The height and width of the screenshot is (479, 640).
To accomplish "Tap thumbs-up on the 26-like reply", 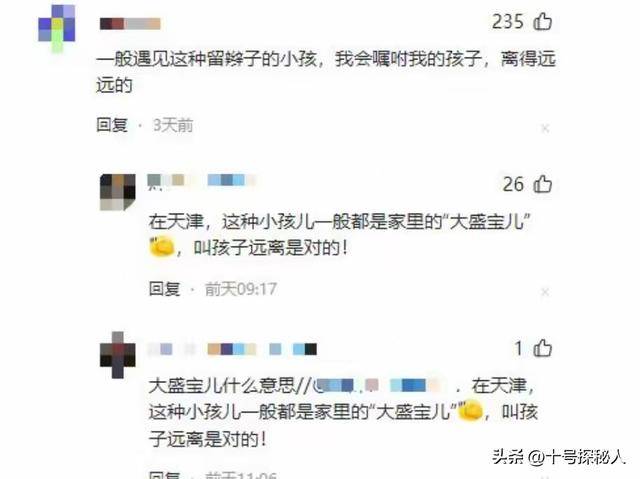I will tap(542, 184).
